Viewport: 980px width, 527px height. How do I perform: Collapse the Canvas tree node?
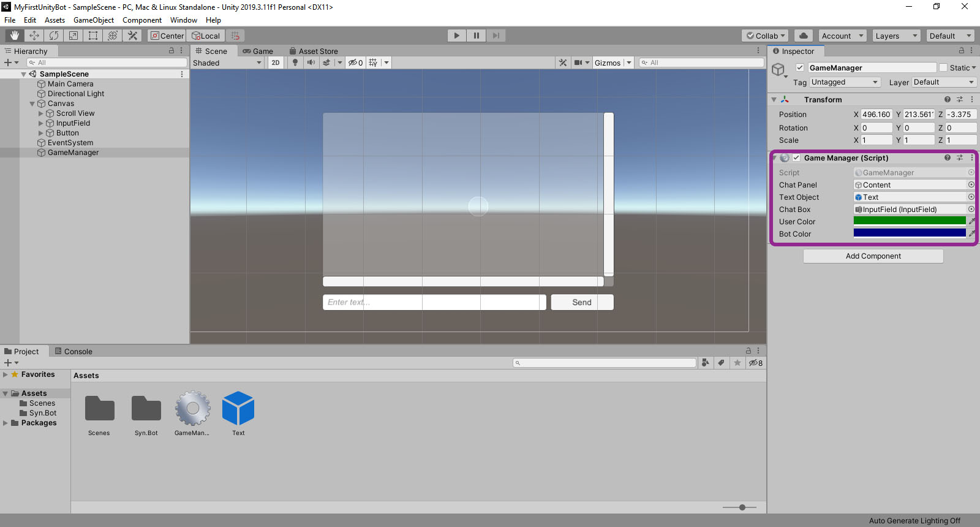click(32, 104)
